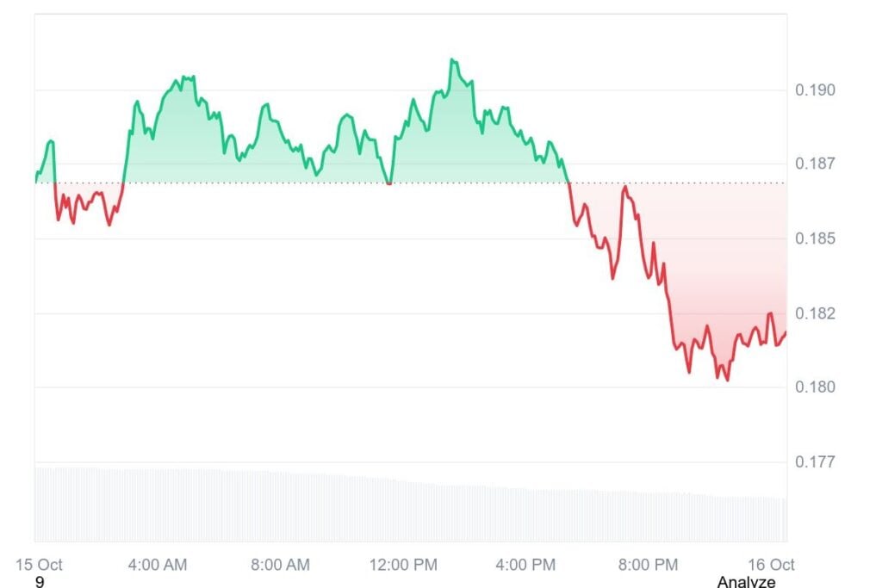Viewport: 882px width, 588px height.
Task: Click the 8:00 PM time label
Action: 649,565
